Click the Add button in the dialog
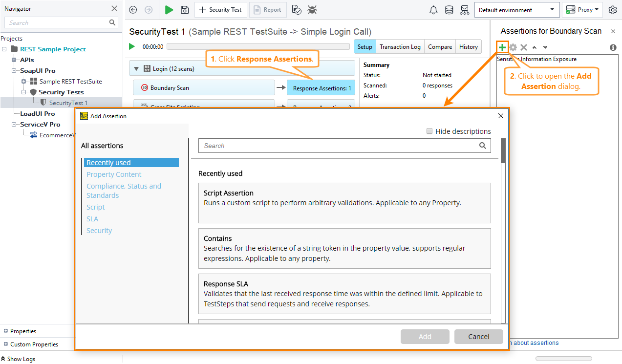The height and width of the screenshot is (364, 622). 425,337
